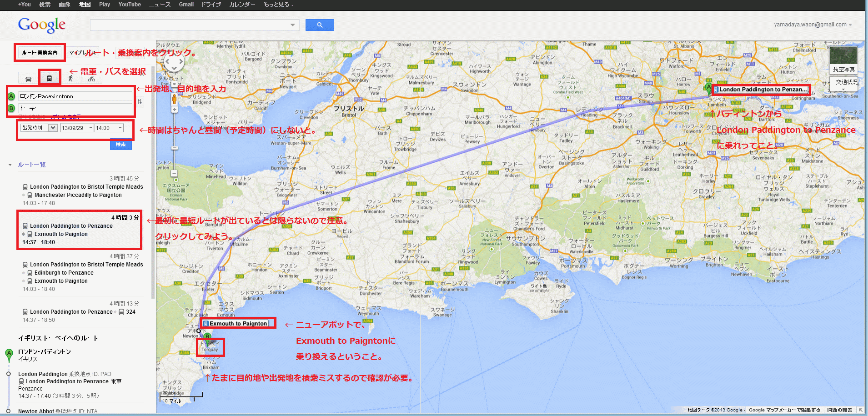Click the origin field containing ロンドンPadexinntonn

tap(75, 96)
